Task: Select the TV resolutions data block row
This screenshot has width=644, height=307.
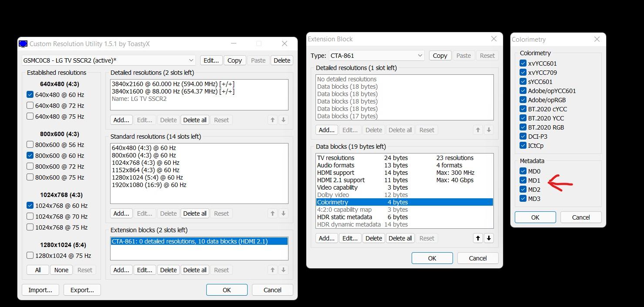Action: coord(405,158)
